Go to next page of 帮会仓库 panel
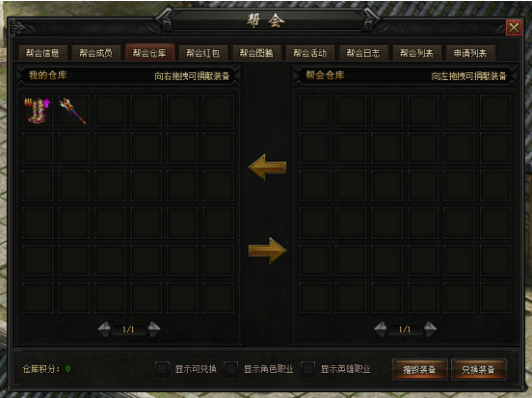Viewport: 532px width, 398px height. [430, 329]
